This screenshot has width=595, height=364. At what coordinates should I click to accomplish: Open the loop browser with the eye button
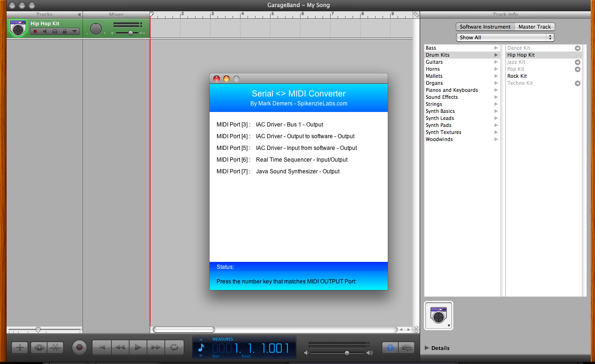pyautogui.click(x=39, y=348)
